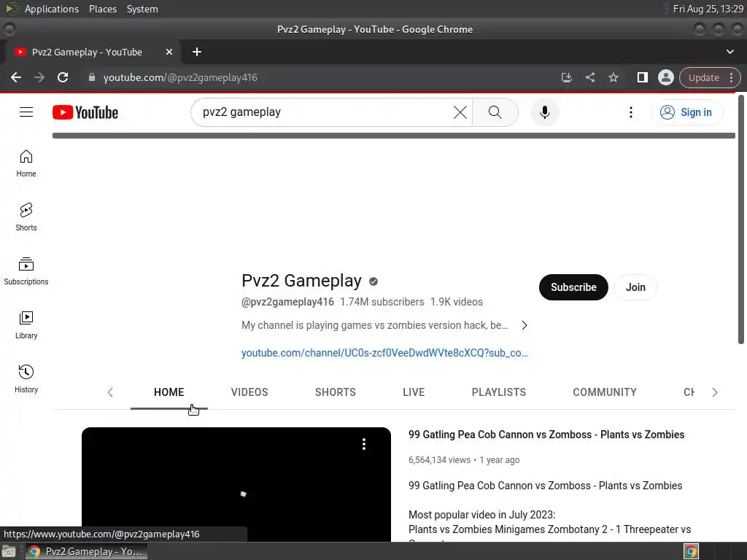Click the Sign in button

686,112
